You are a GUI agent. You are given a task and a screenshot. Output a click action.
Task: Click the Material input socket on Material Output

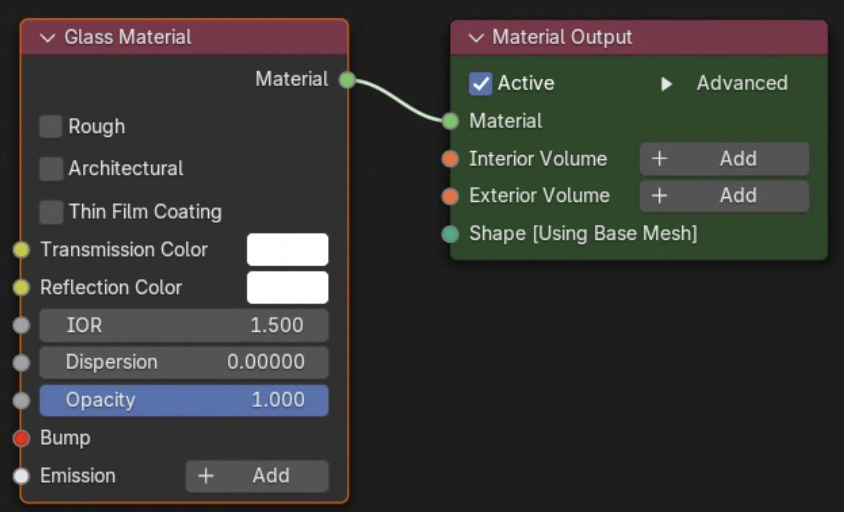pos(450,121)
